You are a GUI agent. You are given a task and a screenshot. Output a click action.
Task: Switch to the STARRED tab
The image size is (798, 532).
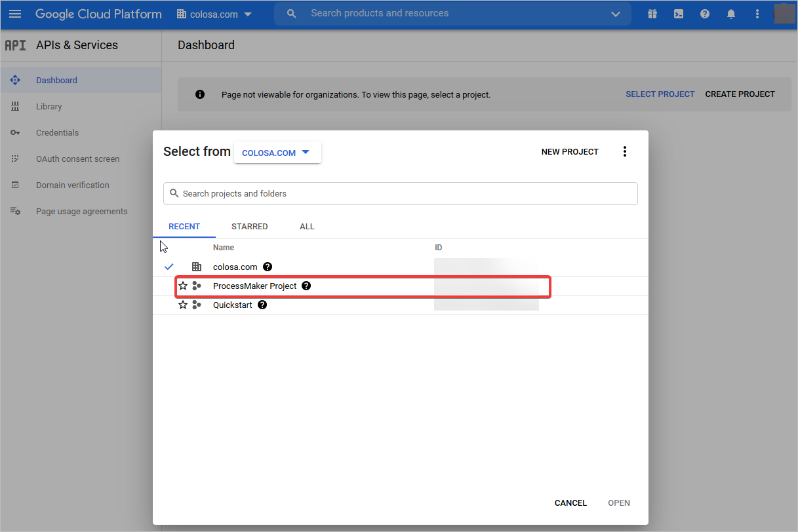tap(249, 227)
